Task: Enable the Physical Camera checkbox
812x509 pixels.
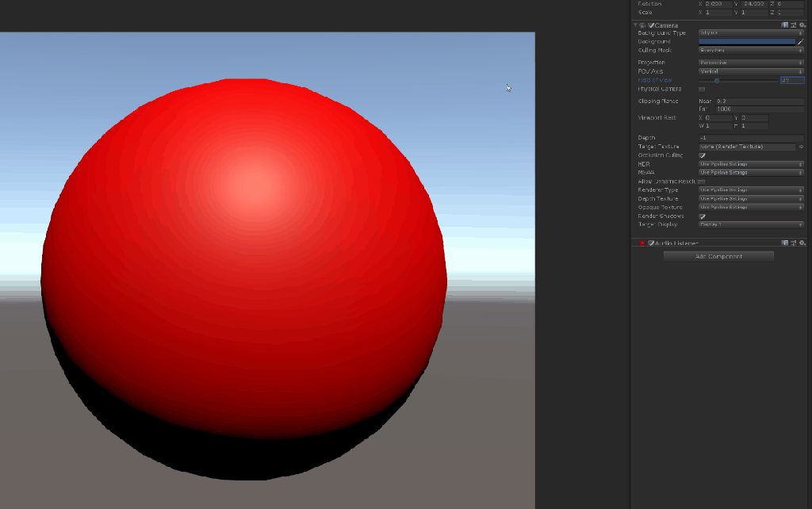Action: [x=702, y=90]
